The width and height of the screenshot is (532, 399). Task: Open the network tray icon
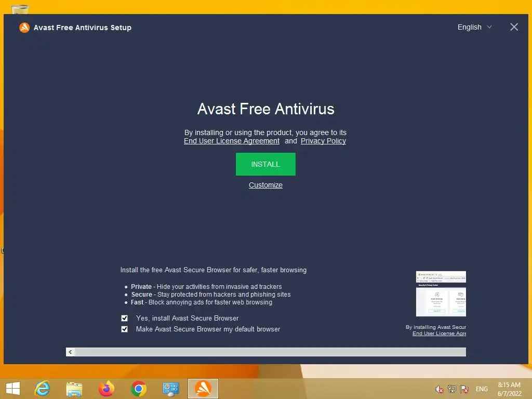(451, 389)
